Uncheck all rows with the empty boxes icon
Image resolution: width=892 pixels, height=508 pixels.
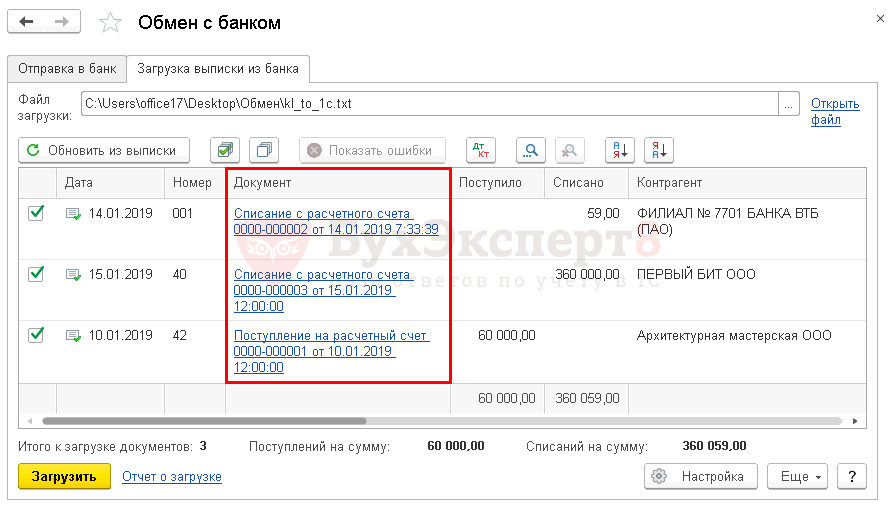pos(264,150)
